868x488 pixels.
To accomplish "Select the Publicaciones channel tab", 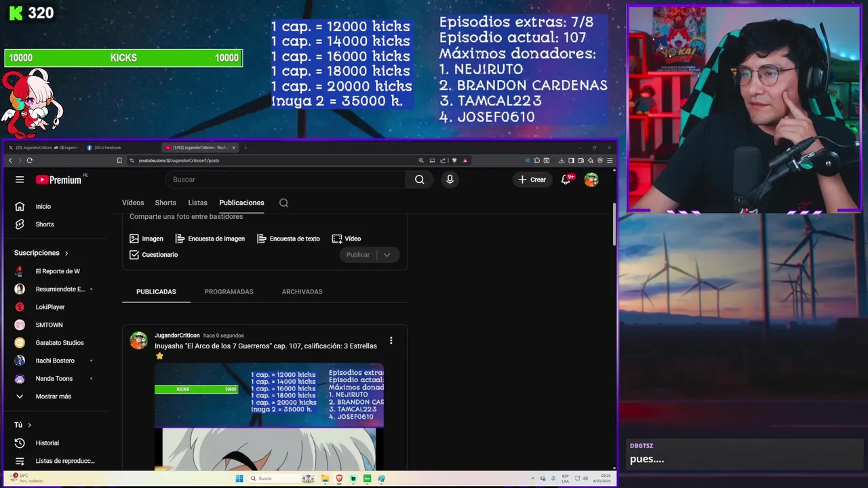I will pyautogui.click(x=241, y=203).
